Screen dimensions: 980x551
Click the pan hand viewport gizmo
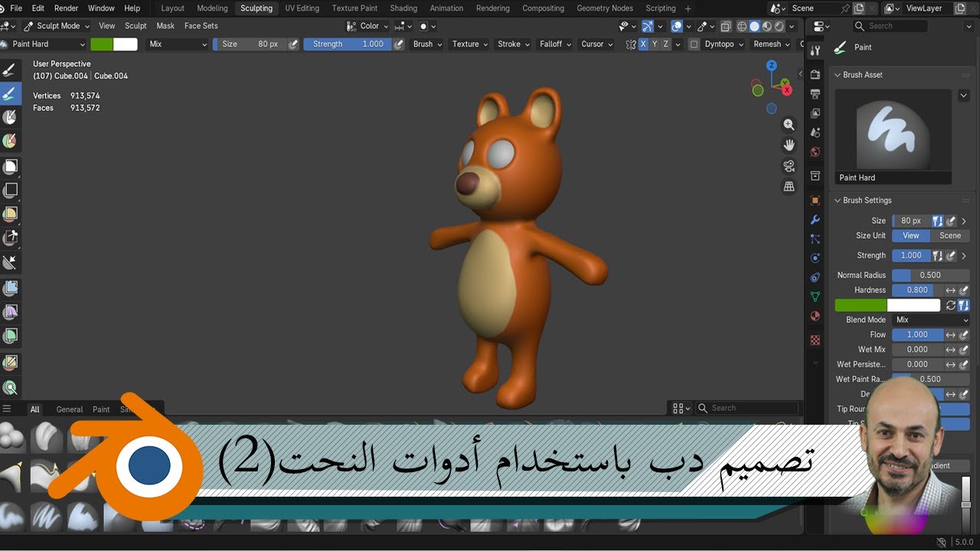[789, 145]
